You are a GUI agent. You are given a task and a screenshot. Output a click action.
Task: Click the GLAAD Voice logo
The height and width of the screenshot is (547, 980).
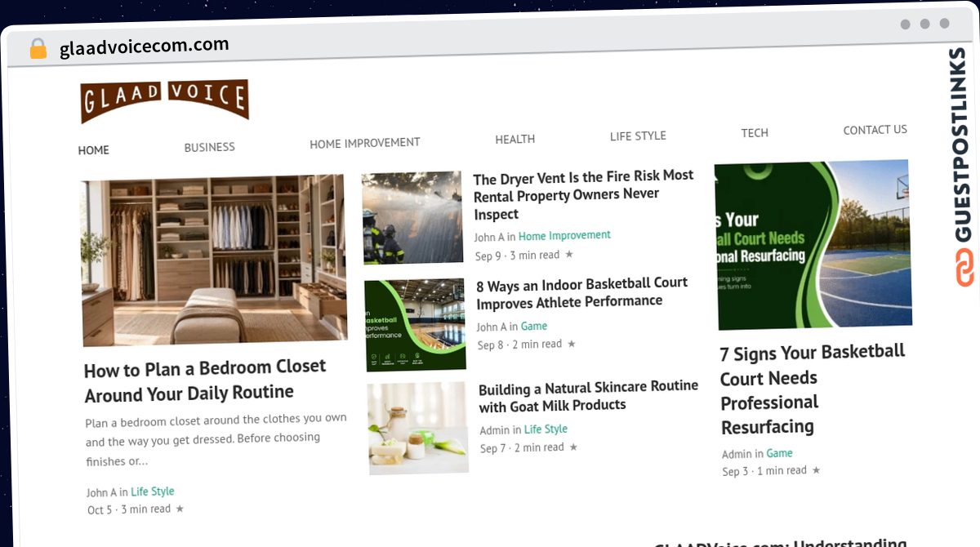click(164, 100)
